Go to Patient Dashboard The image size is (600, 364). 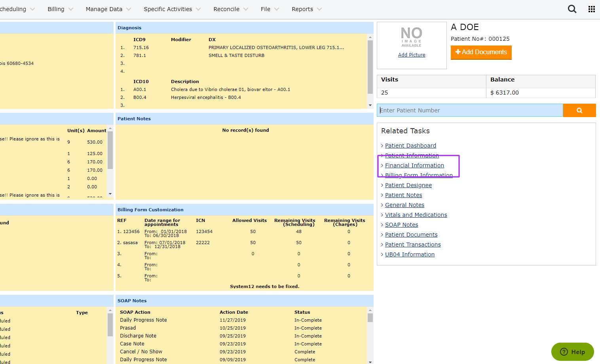click(x=410, y=146)
